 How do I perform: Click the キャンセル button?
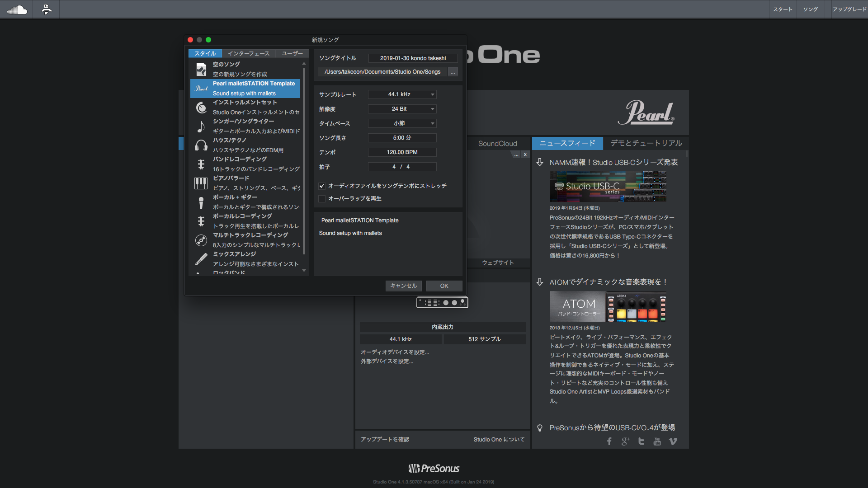pos(404,286)
